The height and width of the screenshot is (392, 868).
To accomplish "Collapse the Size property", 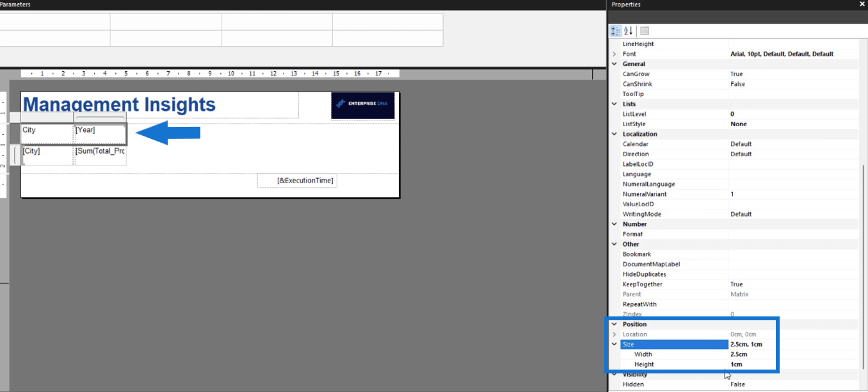I will click(x=615, y=344).
